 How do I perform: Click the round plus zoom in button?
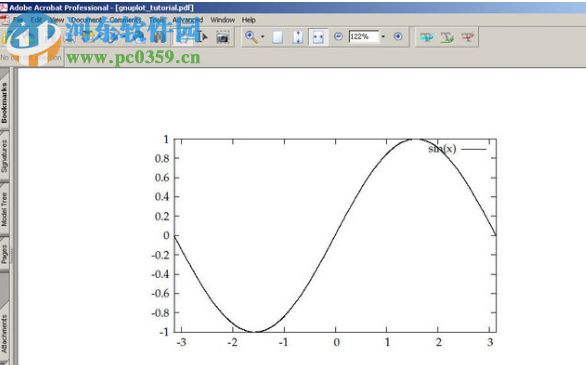point(398,36)
